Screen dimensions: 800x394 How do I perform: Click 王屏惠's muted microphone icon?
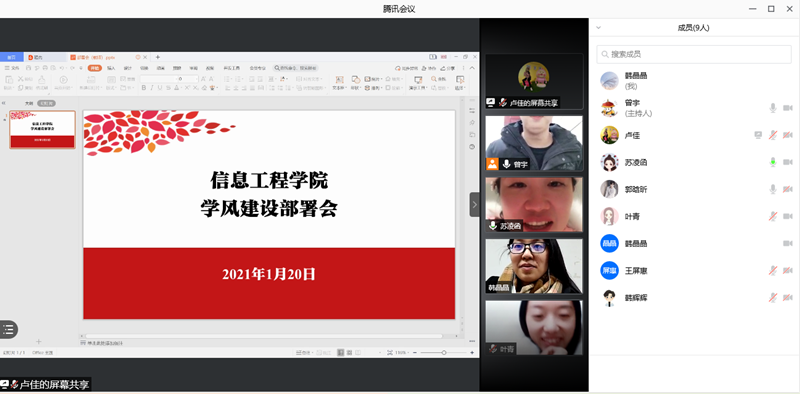pos(773,270)
